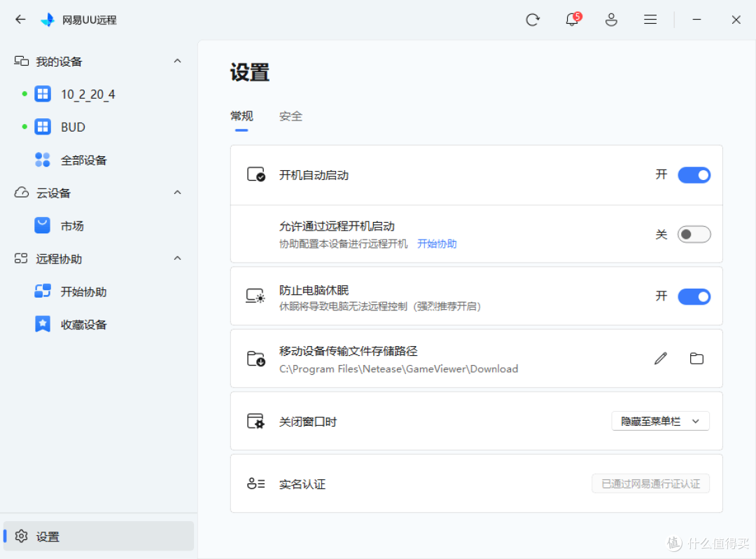Refresh using the circular arrow icon
This screenshot has height=559, width=756.
[532, 20]
